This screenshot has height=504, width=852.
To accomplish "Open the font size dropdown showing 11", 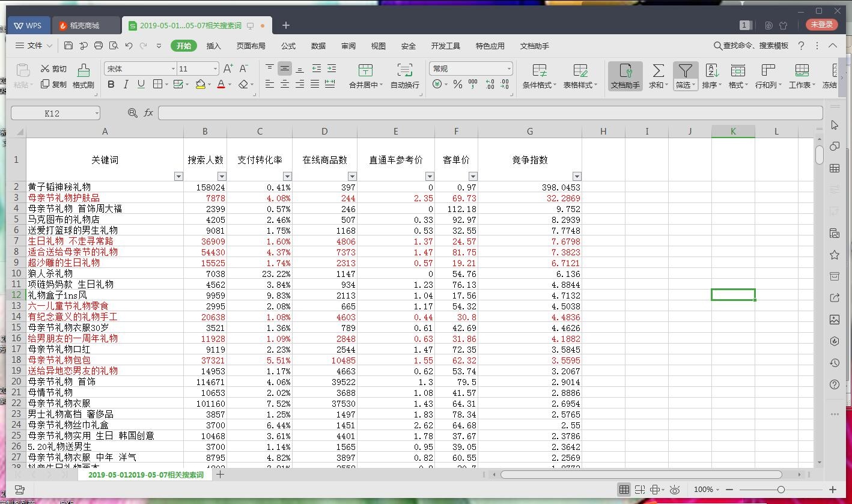I will point(215,69).
